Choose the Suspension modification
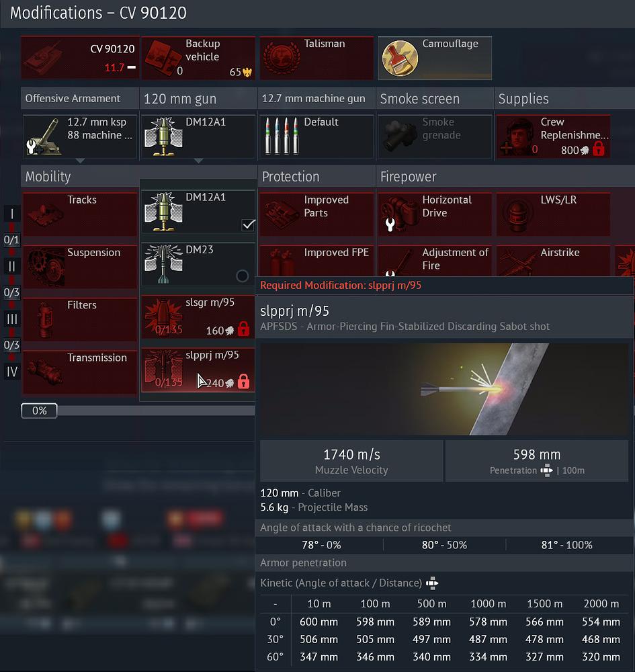 (80, 267)
